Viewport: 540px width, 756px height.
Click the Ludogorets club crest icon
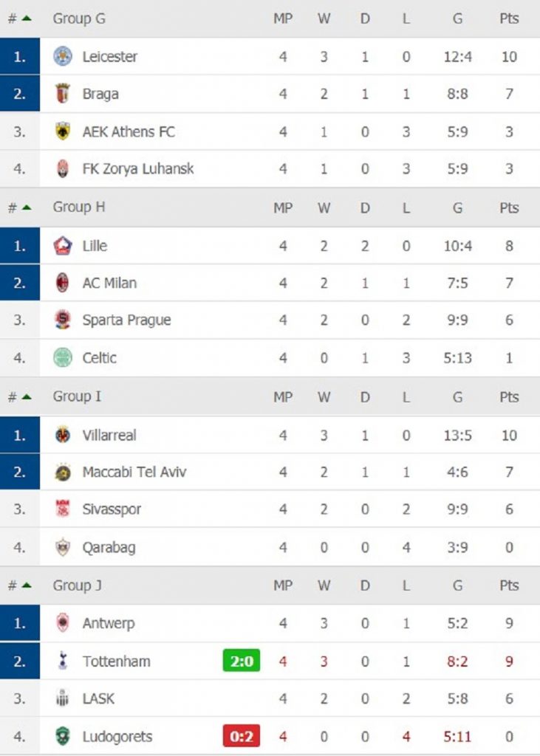(63, 737)
